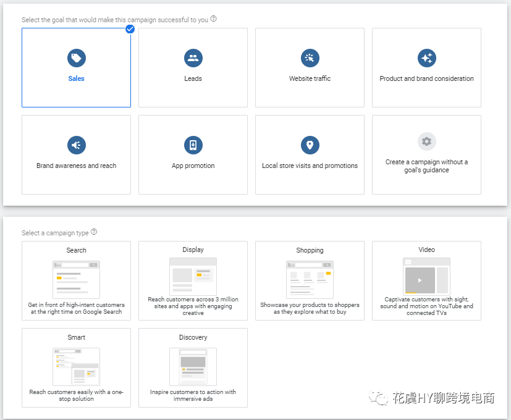Open help icon next to campaign type

coord(94,232)
